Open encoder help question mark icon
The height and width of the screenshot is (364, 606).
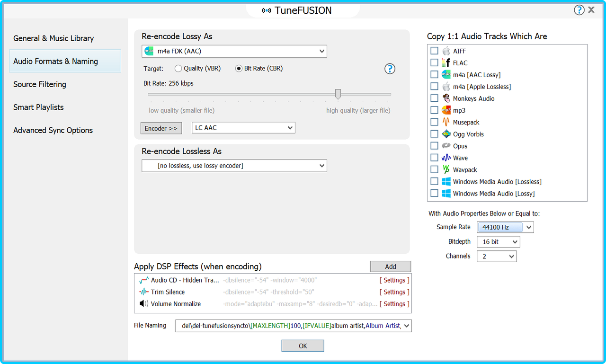[x=390, y=69]
